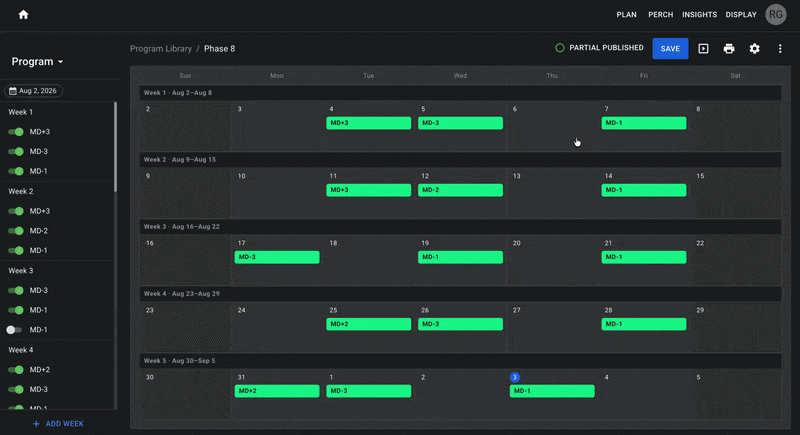Click the RG user avatar

776,15
